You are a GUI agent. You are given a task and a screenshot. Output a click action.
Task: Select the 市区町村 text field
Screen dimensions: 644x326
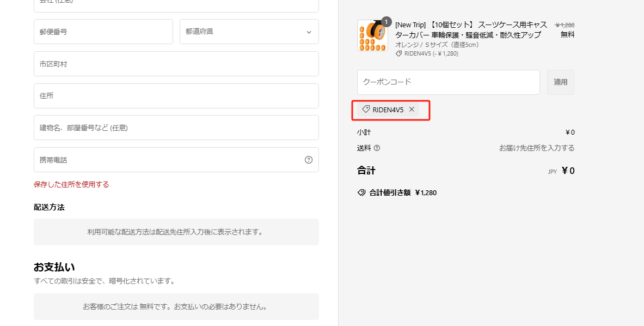pyautogui.click(x=176, y=64)
